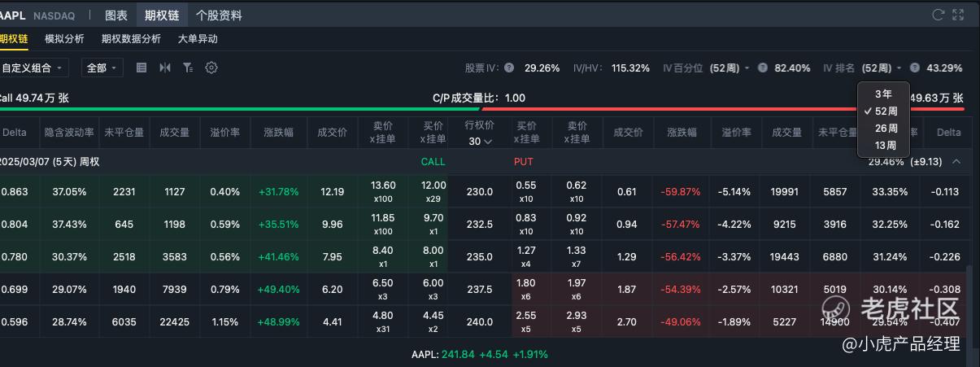
Task: Select 26周 in the period menu
Action: pos(883,128)
